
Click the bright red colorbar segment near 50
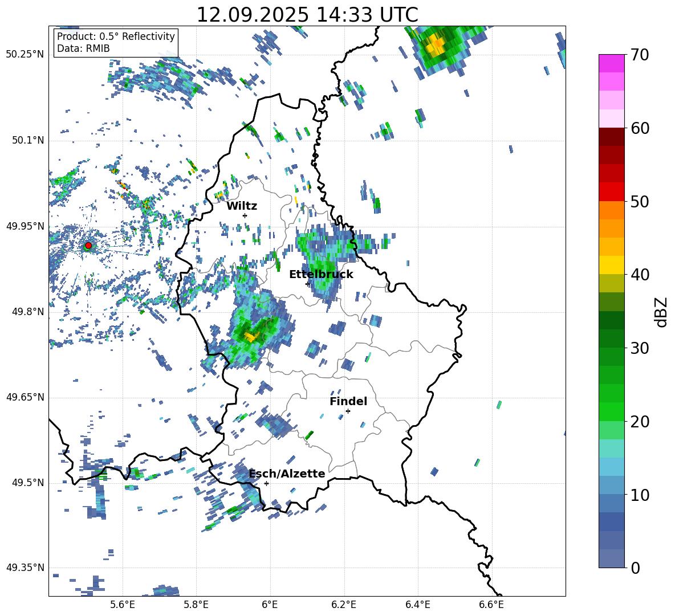point(611,192)
